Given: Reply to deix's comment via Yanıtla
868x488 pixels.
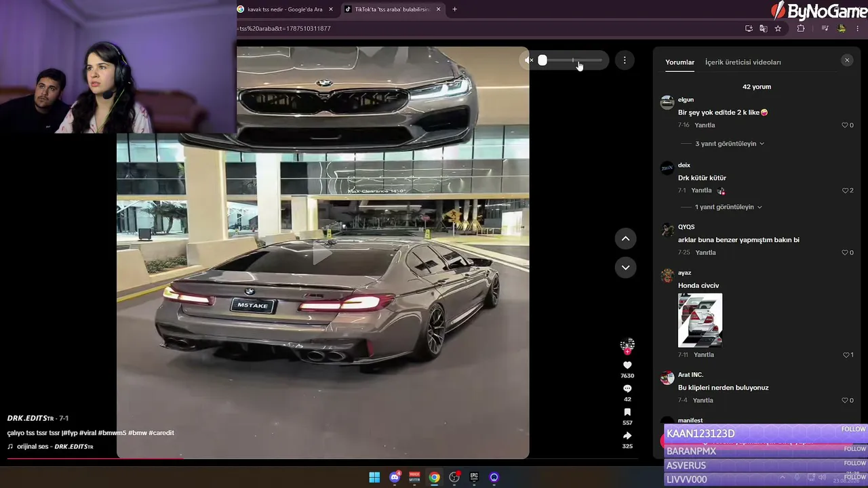Looking at the screenshot, I should click(x=701, y=190).
